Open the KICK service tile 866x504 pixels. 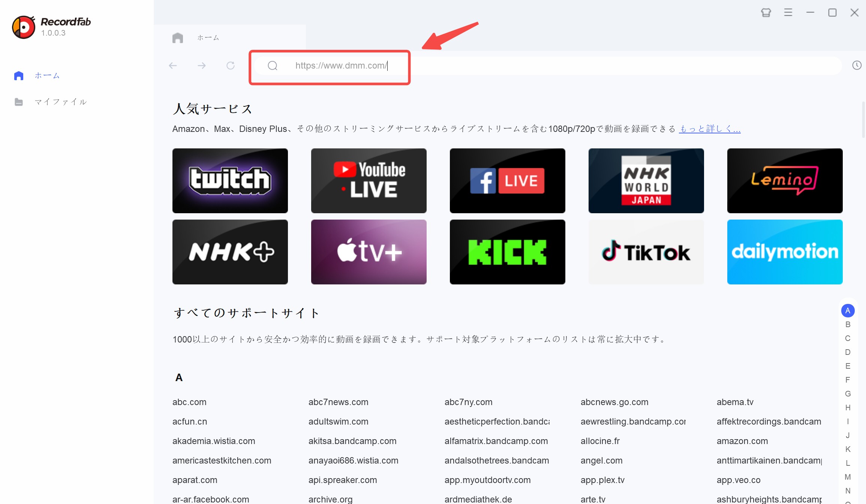508,252
